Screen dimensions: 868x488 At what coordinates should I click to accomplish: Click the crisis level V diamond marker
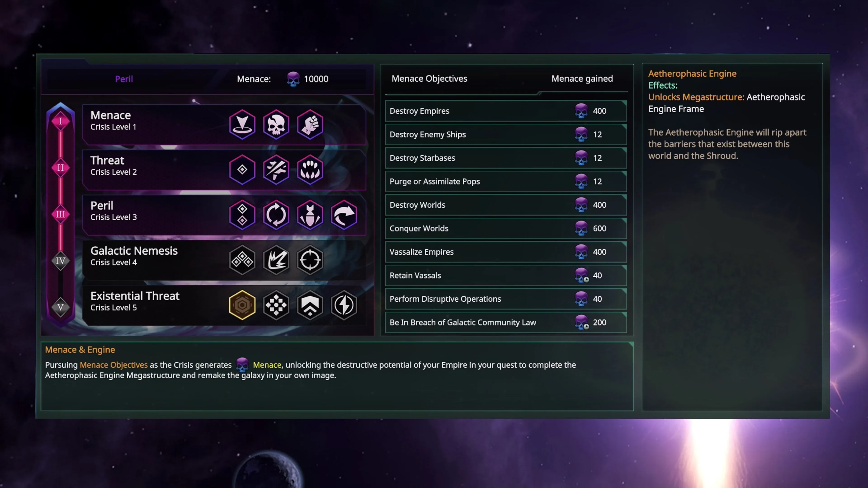tap(60, 307)
